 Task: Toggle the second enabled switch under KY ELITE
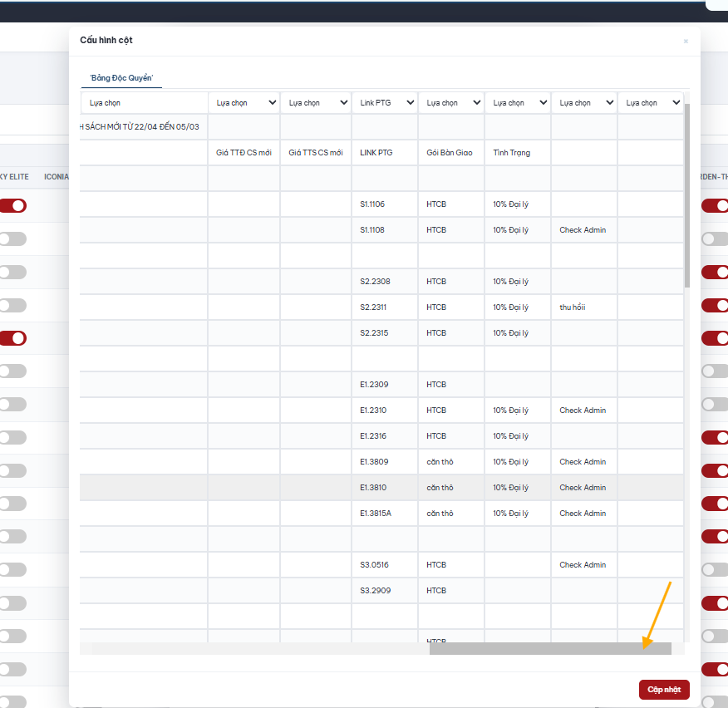coord(13,338)
